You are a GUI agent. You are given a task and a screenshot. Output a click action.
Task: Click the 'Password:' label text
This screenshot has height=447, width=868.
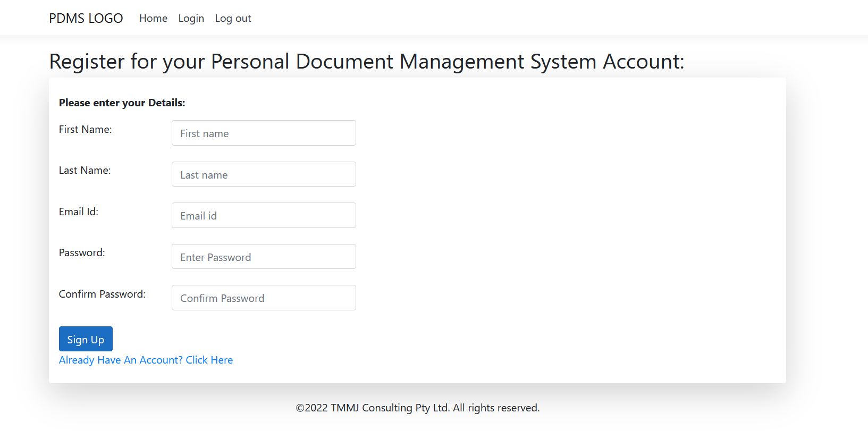(x=82, y=252)
